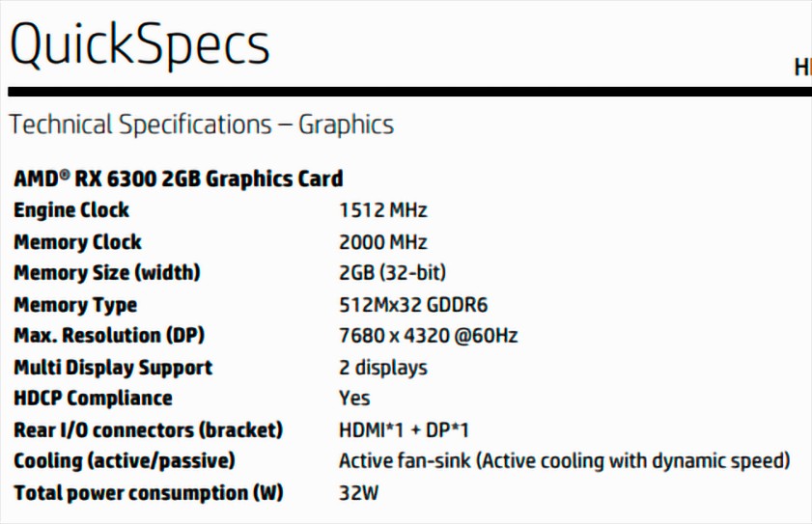Click the 2000 MHz value

coord(382,242)
